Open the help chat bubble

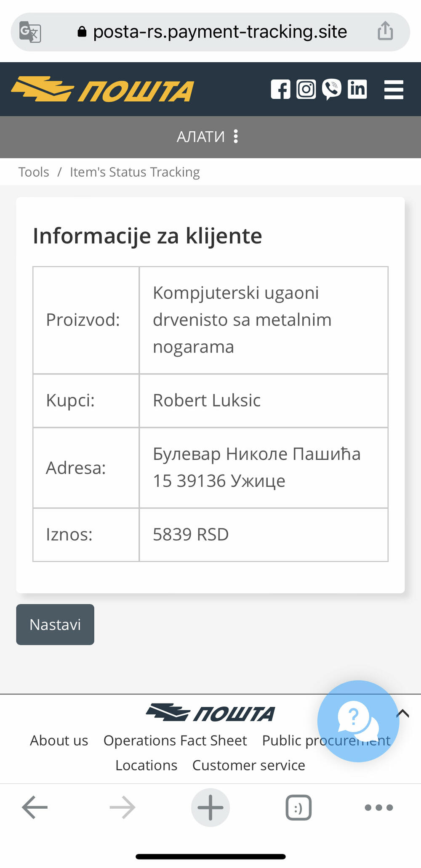point(358,721)
